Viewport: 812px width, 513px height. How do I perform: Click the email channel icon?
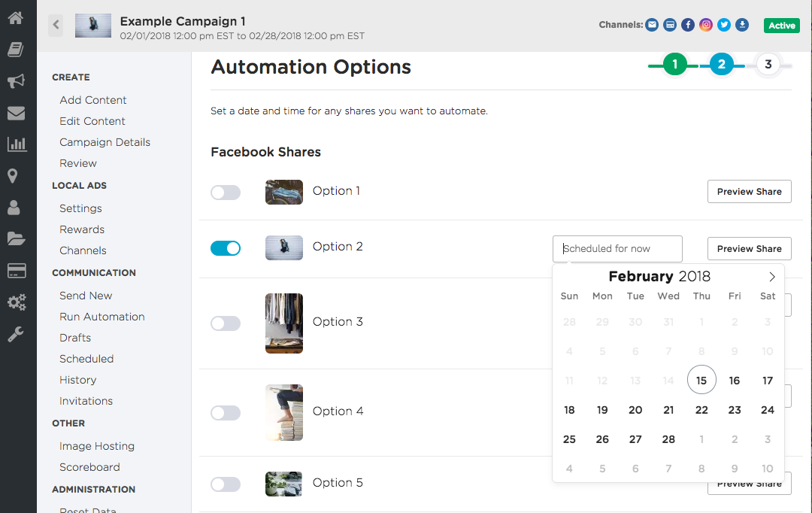pos(652,24)
